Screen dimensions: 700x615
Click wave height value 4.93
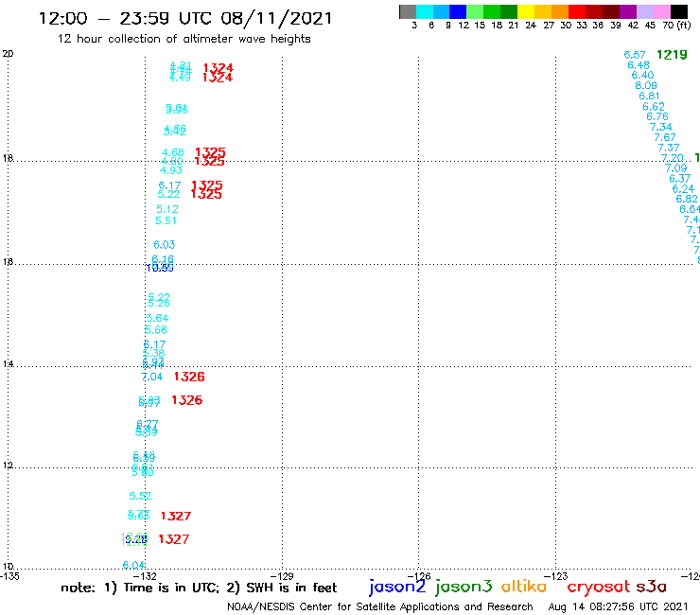[171, 170]
